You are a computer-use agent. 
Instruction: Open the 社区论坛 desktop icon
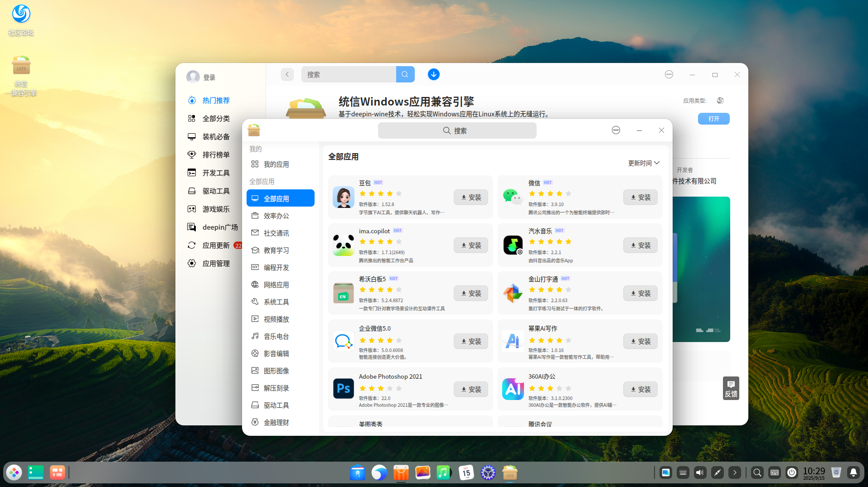(21, 20)
